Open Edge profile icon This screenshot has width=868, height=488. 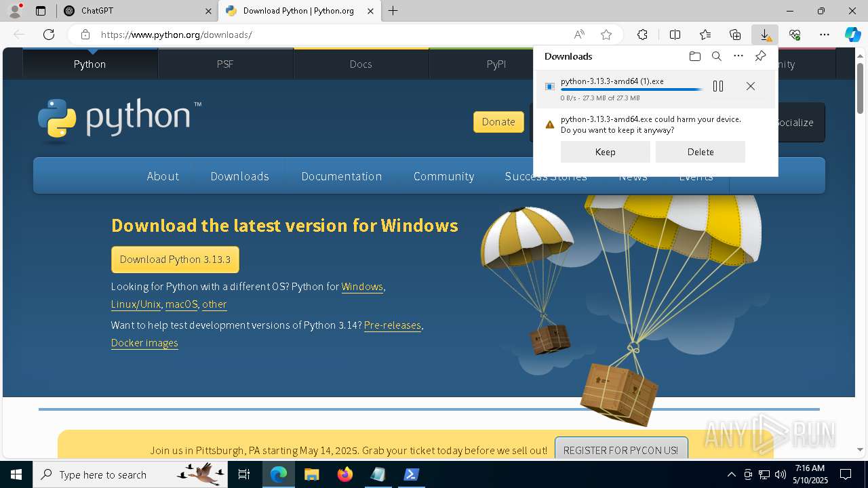coord(15,11)
